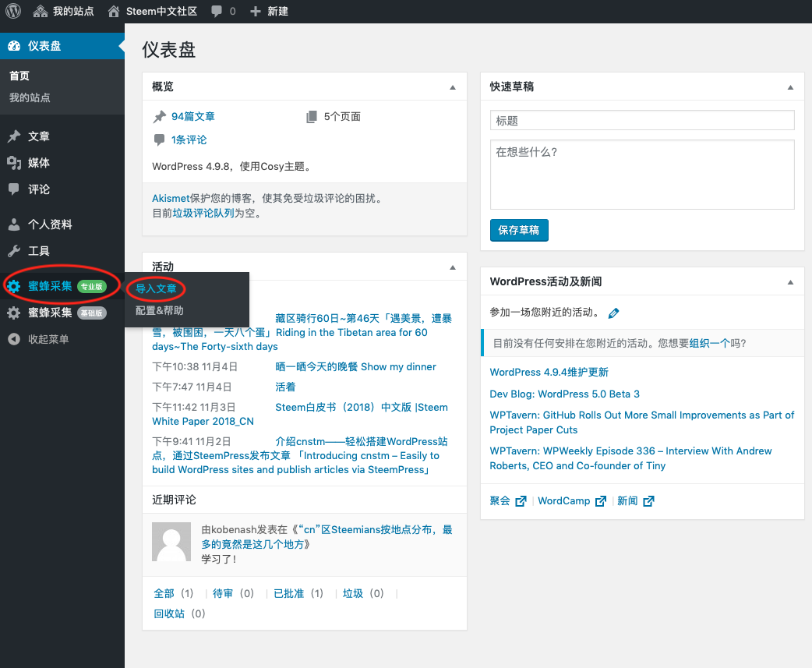The height and width of the screenshot is (668, 812).
Task: Open the Akismet link
Action: pos(171,198)
